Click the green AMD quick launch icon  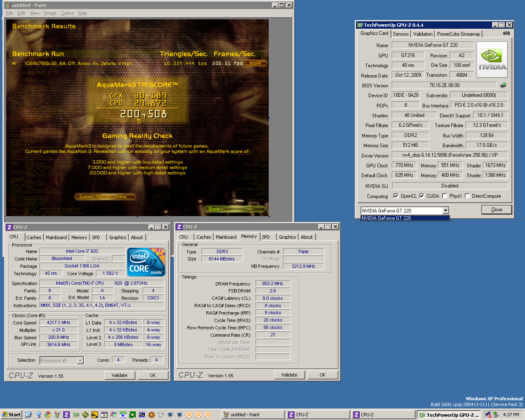[132, 415]
